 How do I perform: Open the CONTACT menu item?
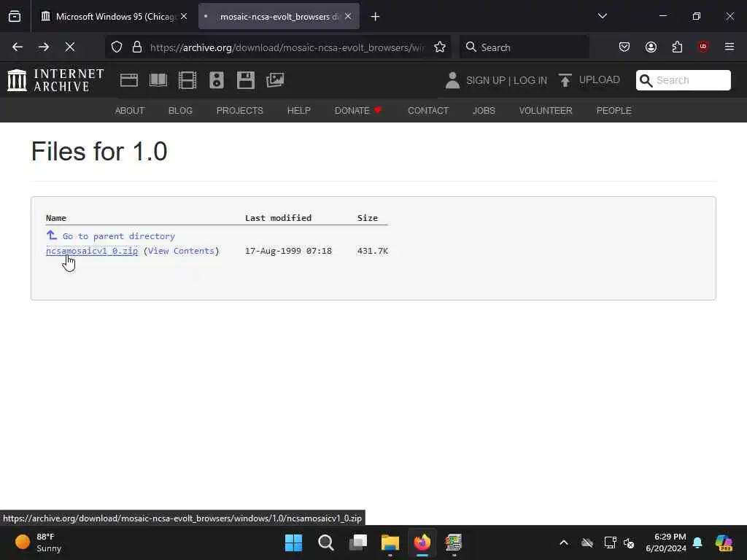428,111
